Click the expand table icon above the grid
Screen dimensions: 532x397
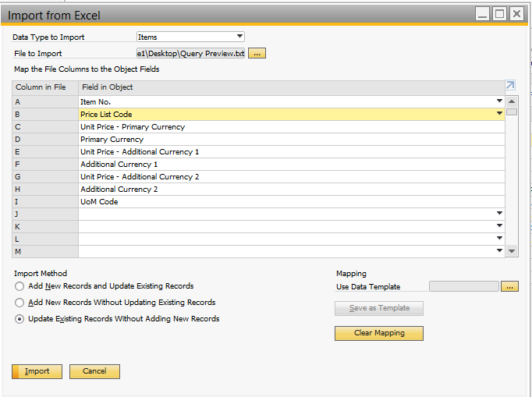click(x=510, y=86)
